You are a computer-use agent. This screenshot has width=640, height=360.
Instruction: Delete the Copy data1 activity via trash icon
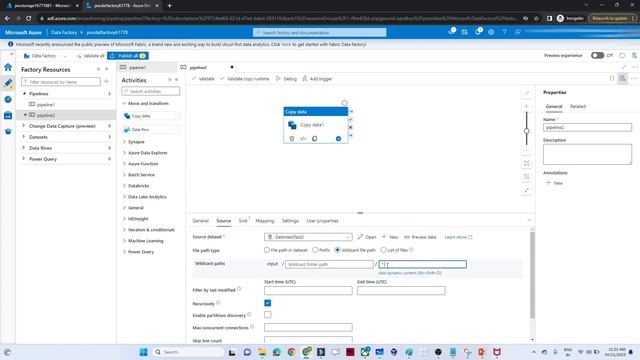[291, 139]
